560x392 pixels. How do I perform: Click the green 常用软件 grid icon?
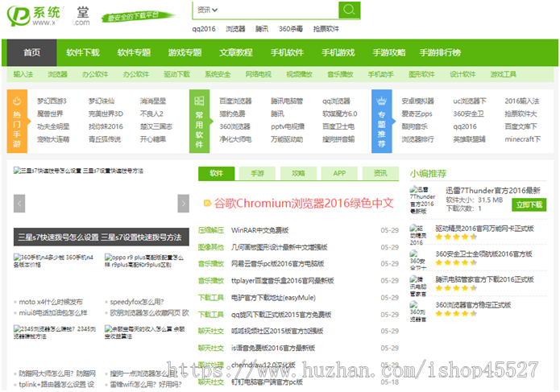click(199, 101)
